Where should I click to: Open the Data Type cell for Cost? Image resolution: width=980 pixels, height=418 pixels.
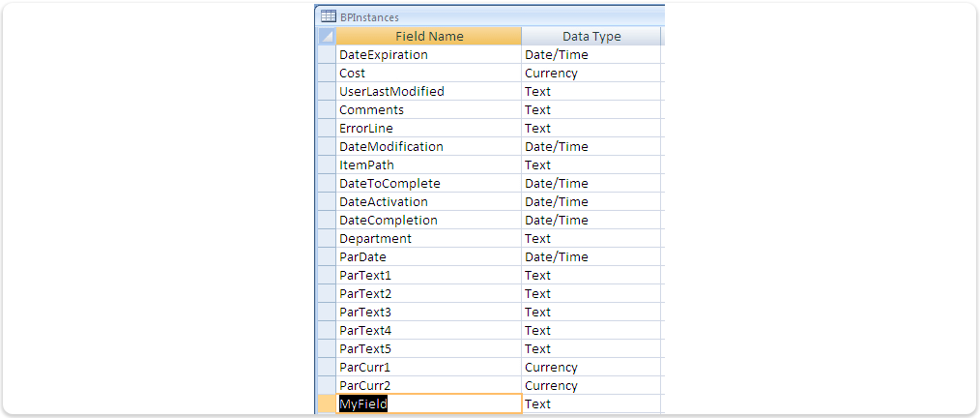pyautogui.click(x=591, y=74)
